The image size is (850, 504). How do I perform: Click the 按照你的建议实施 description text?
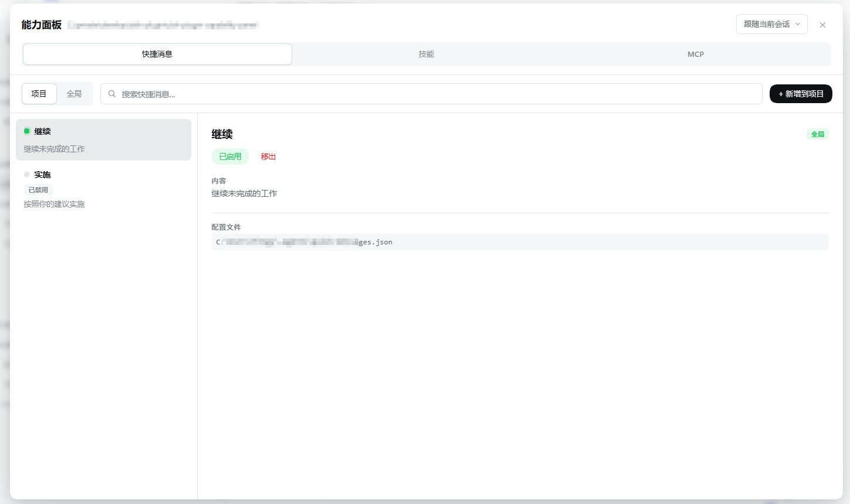55,204
